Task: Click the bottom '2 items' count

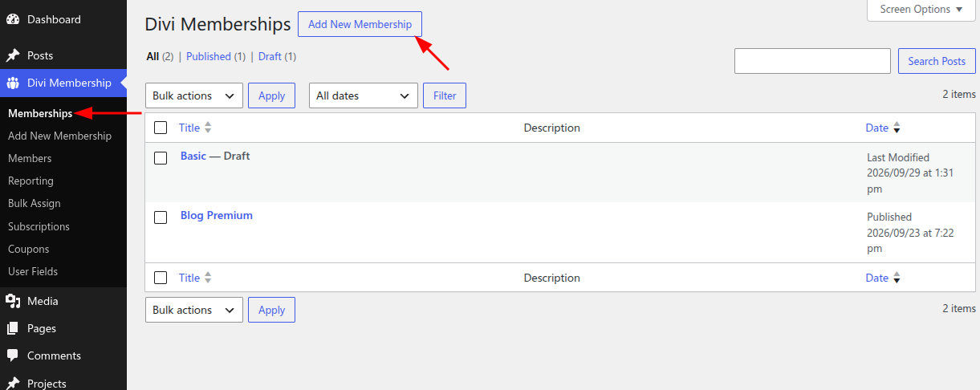Action: pyautogui.click(x=959, y=308)
